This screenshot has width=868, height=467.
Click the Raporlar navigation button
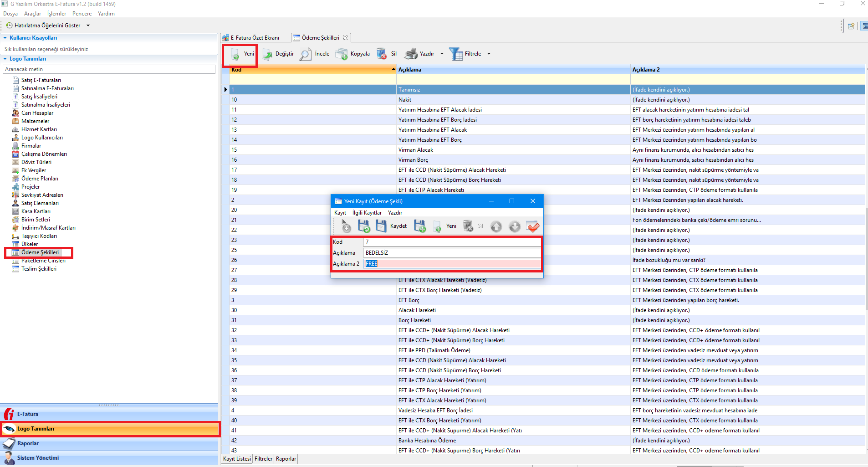pos(28,443)
